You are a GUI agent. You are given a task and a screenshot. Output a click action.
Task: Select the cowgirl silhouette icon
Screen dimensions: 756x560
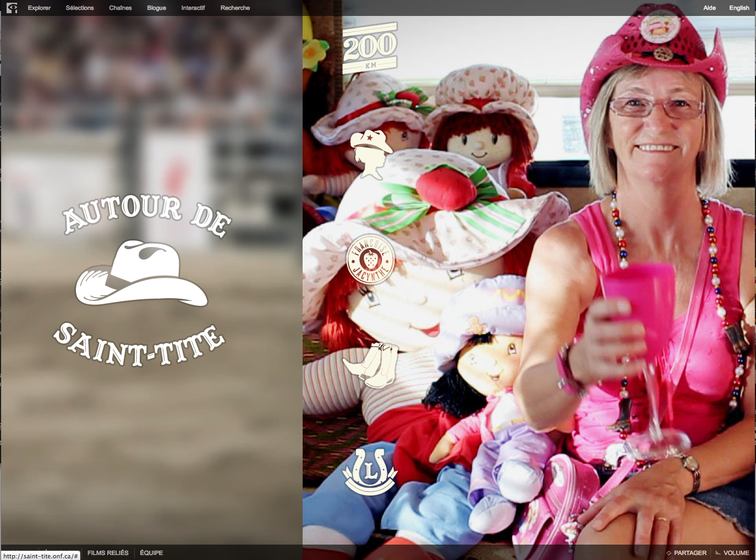click(371, 155)
